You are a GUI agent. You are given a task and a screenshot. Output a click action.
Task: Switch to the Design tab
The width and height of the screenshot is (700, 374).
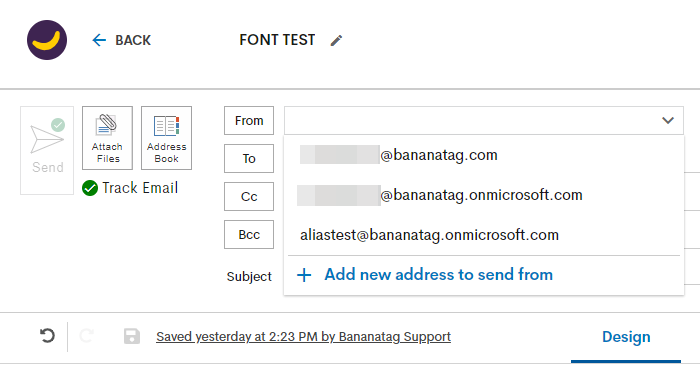coord(626,337)
